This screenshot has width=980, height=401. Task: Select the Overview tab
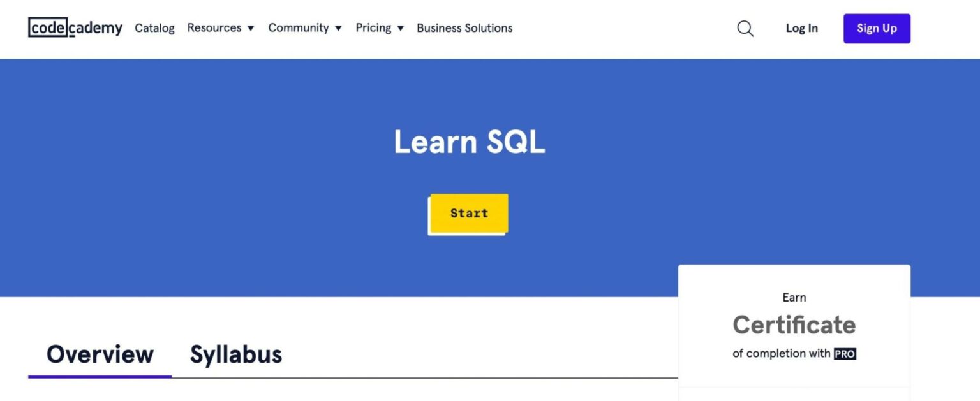[x=100, y=354]
